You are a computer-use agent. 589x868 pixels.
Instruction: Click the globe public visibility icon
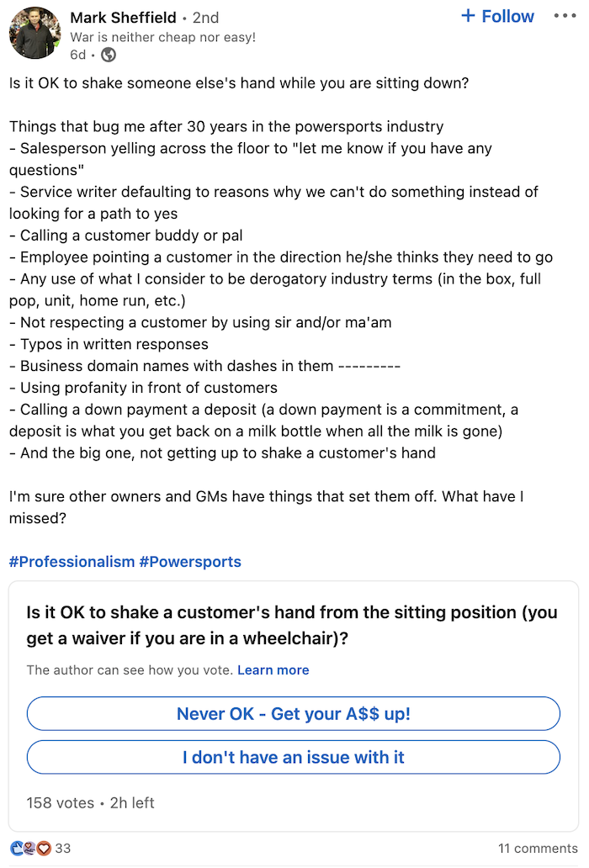109,55
